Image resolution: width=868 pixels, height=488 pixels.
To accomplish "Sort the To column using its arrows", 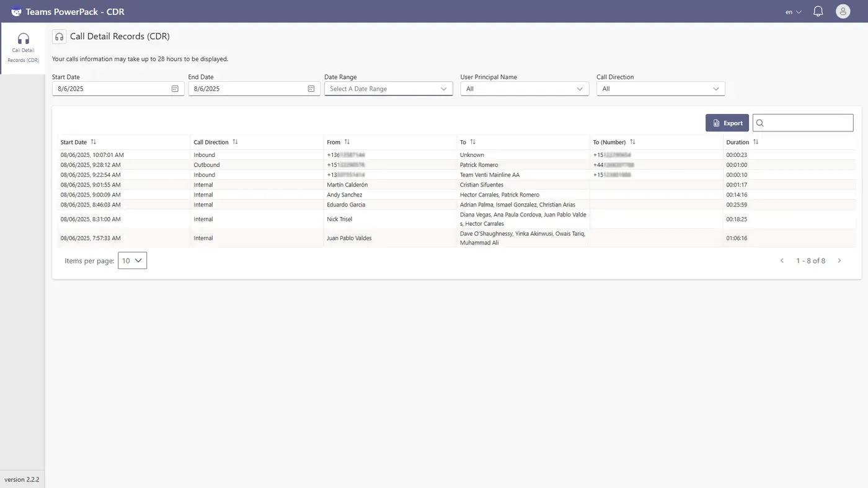I will click(x=472, y=142).
